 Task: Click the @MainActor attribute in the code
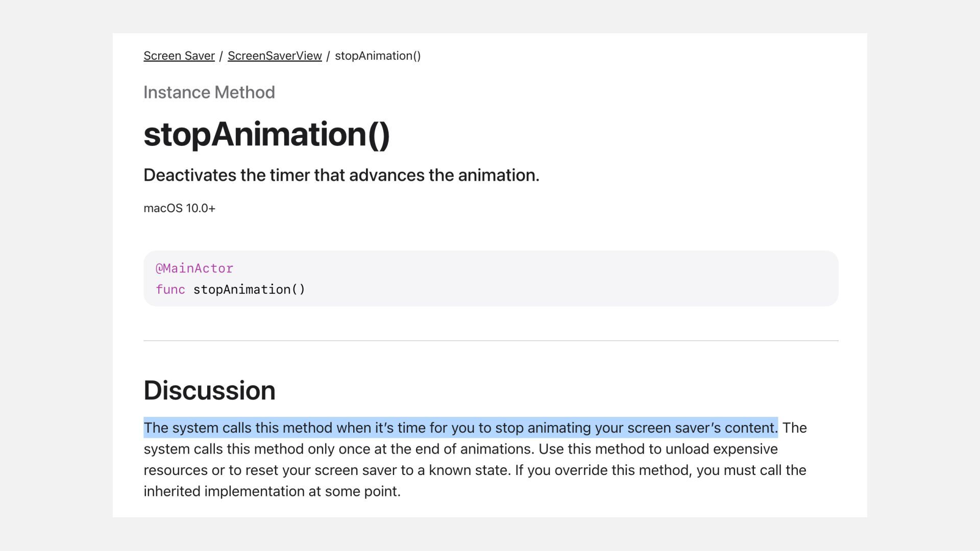pyautogui.click(x=194, y=268)
